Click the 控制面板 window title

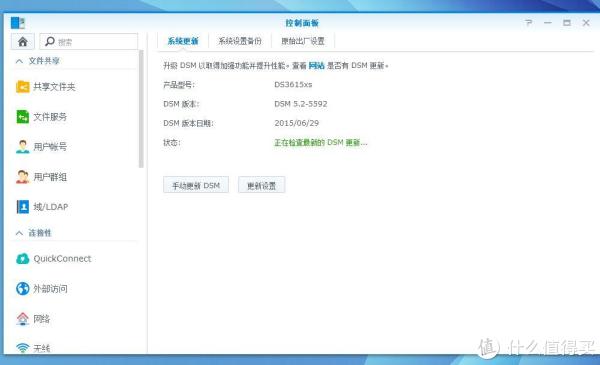coord(302,23)
